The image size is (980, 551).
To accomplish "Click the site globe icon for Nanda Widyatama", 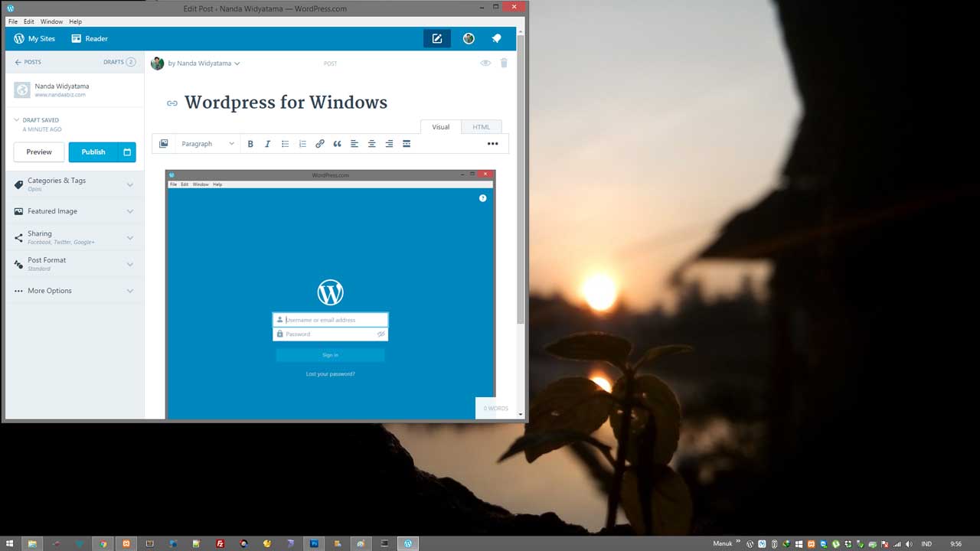I will (x=22, y=90).
